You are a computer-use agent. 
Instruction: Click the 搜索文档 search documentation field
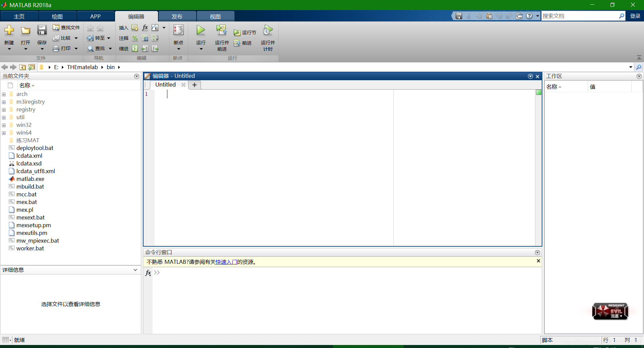(x=580, y=16)
